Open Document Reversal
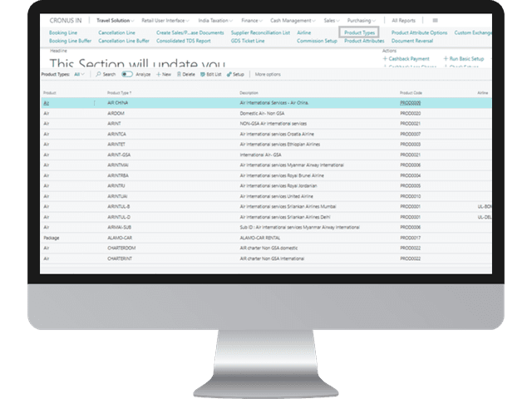The image size is (532, 399). 412,41
